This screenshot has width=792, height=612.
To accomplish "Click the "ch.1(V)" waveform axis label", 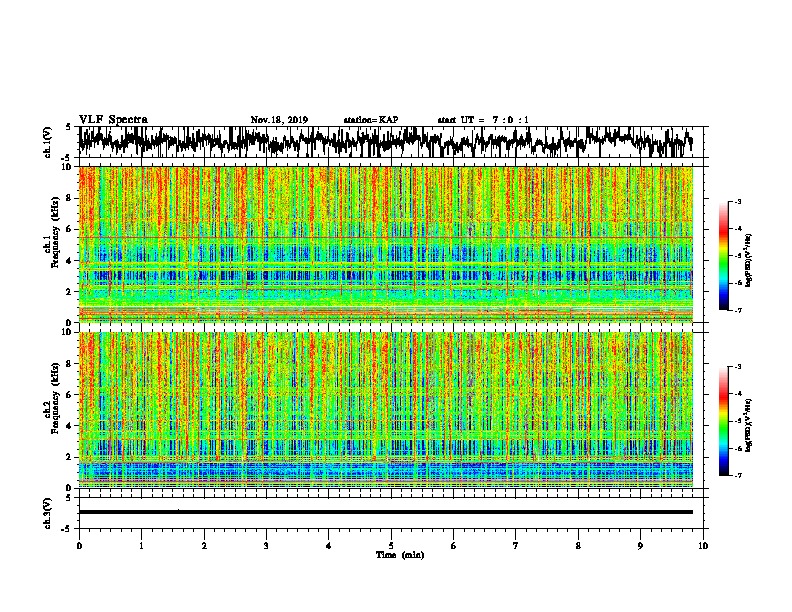I will (48, 142).
